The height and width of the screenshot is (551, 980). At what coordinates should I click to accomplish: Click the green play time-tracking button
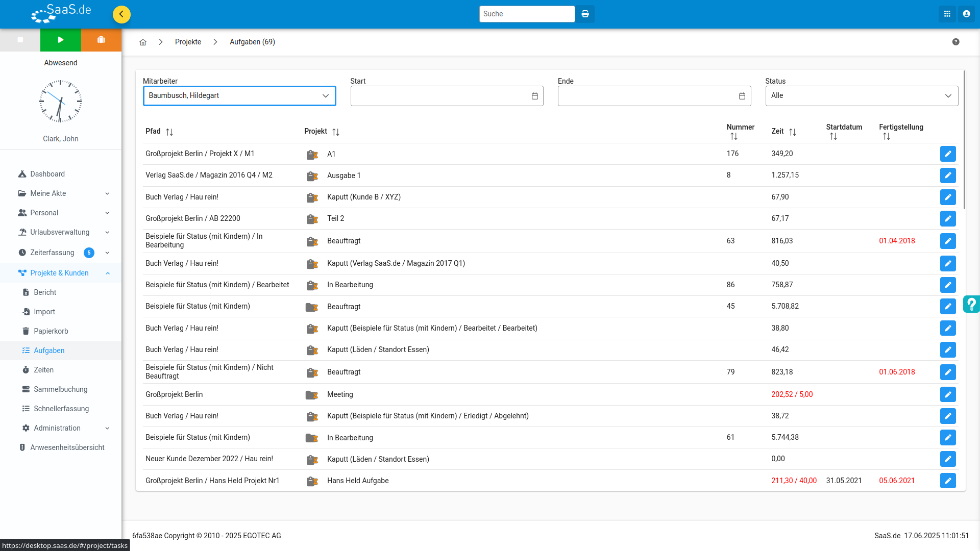61,40
